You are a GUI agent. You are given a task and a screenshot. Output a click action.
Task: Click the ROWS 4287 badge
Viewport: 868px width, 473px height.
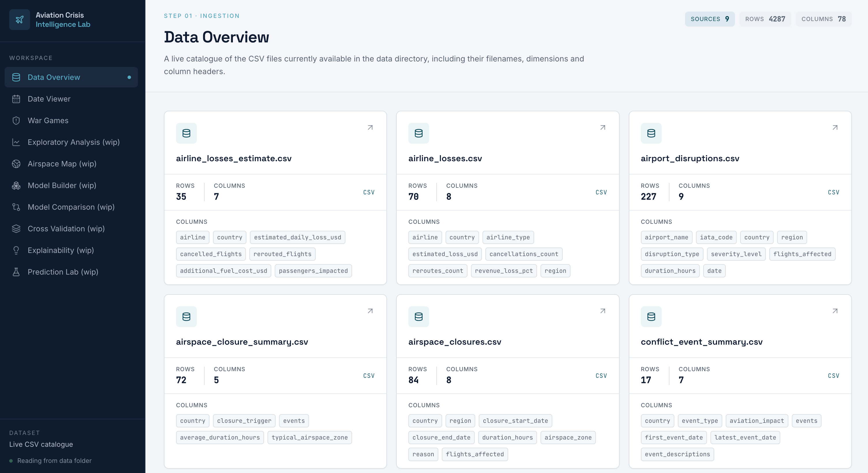(x=765, y=19)
